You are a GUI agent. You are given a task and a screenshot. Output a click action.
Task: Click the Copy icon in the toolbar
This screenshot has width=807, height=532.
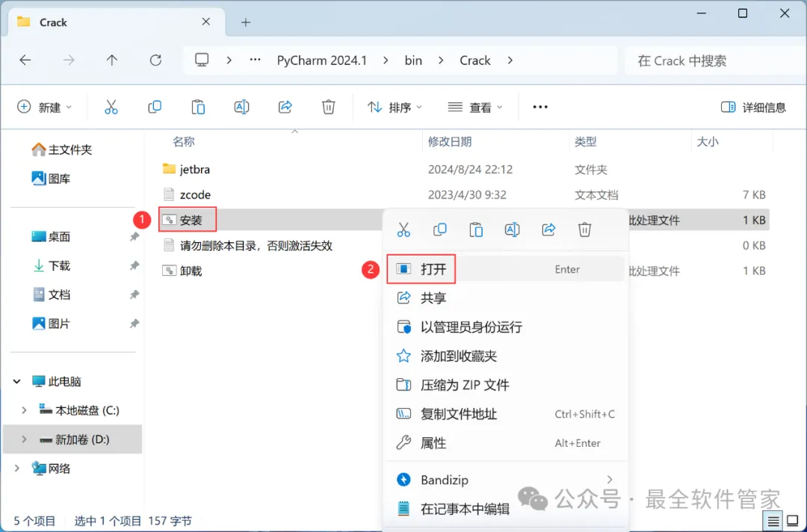pyautogui.click(x=155, y=107)
